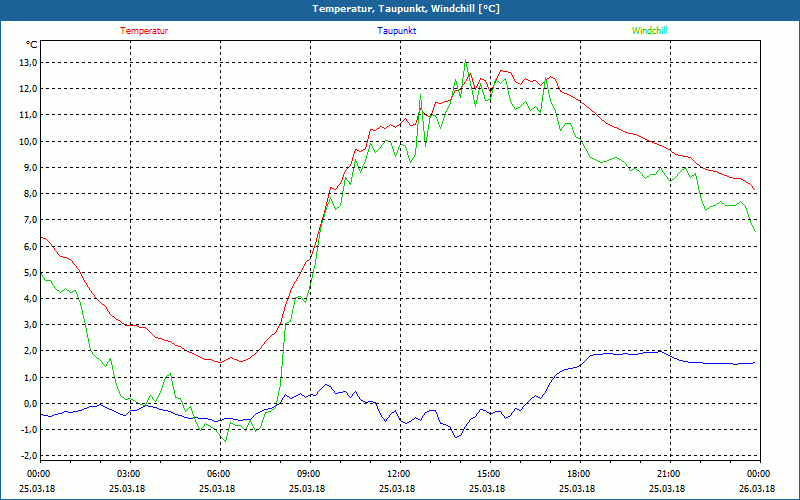Click the °C unit label on the y-axis
This screenshot has width=800, height=500.
(32, 45)
